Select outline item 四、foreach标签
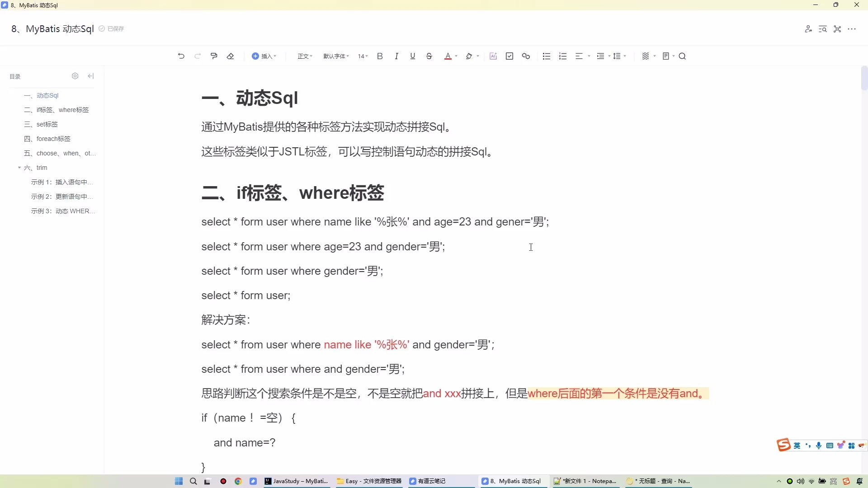This screenshot has height=488, width=868. [53, 139]
